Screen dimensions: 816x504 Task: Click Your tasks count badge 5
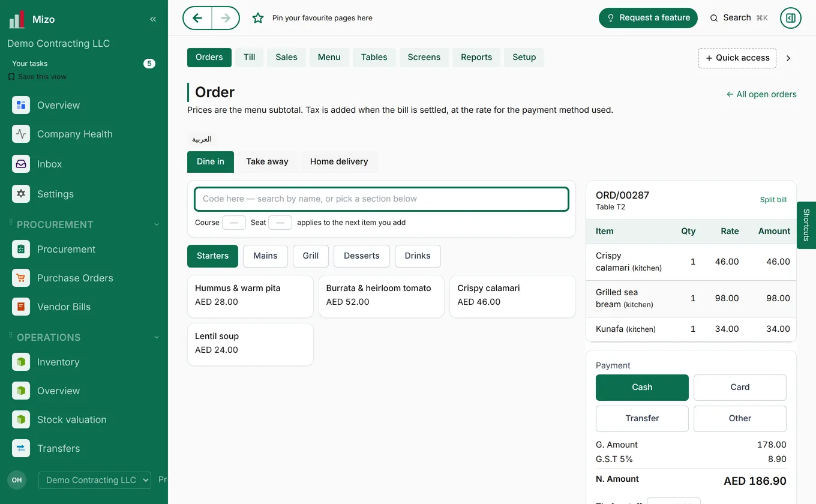pos(149,64)
